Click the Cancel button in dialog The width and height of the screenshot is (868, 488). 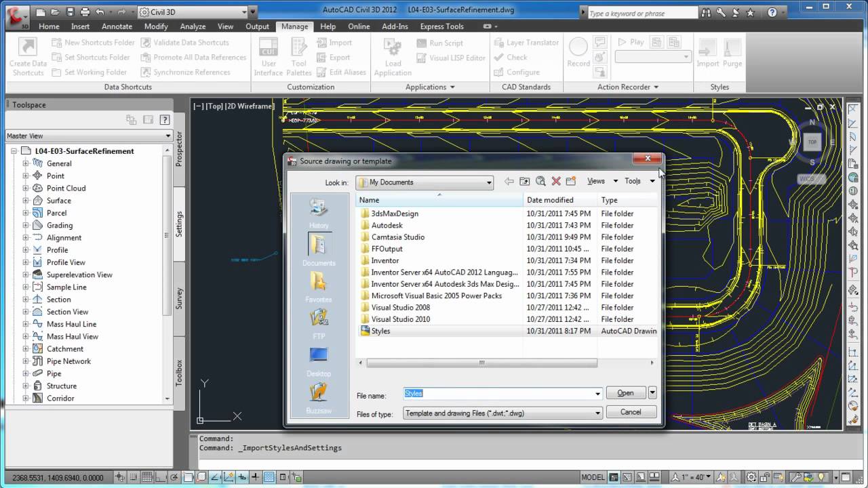631,412
